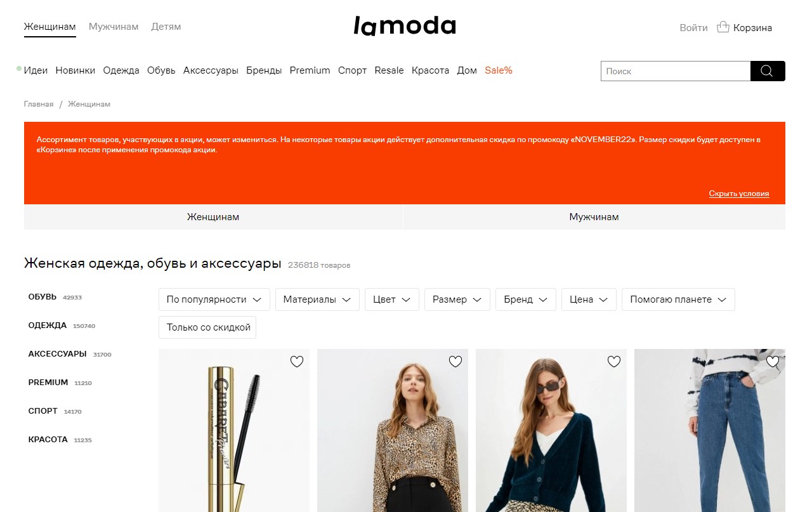The image size is (812, 512).
Task: Click the Поиск search input field
Action: 676,71
